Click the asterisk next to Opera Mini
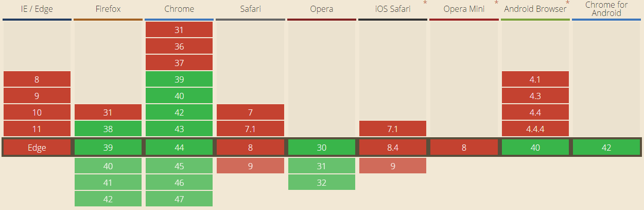644x210 pixels. [x=496, y=4]
